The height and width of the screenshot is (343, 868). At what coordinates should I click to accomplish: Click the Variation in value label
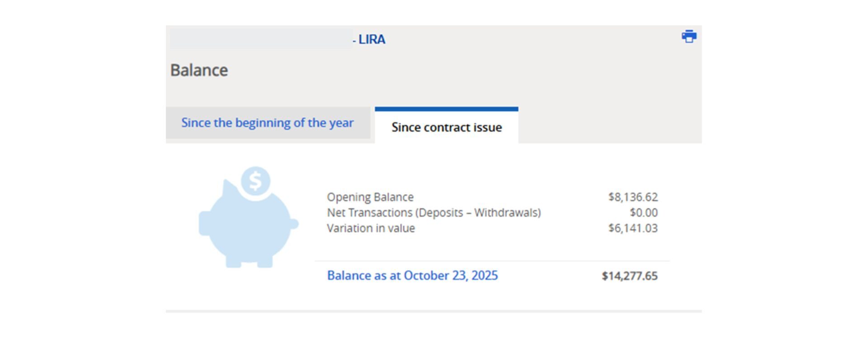(371, 228)
